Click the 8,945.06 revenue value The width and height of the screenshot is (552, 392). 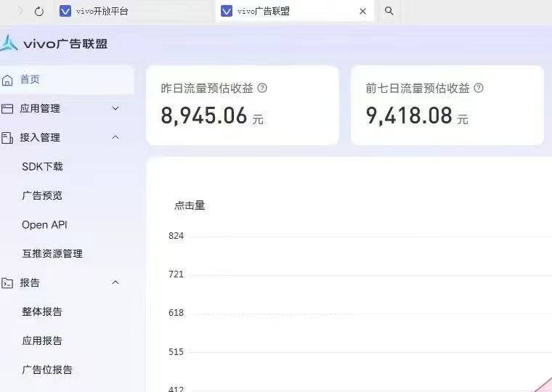click(204, 115)
